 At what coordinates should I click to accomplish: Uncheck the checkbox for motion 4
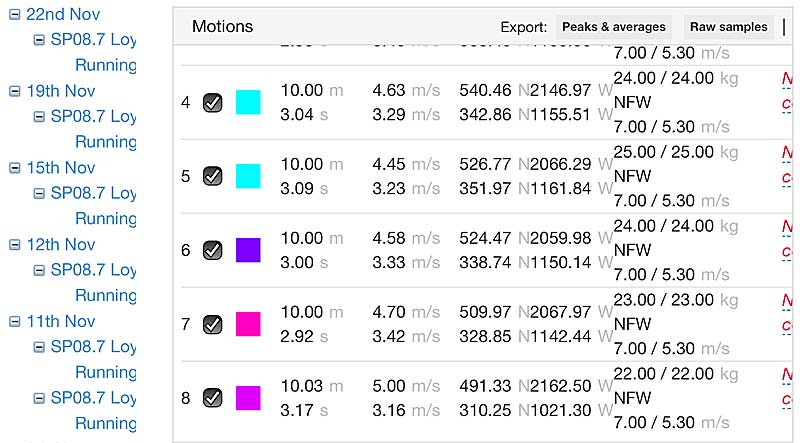point(212,103)
